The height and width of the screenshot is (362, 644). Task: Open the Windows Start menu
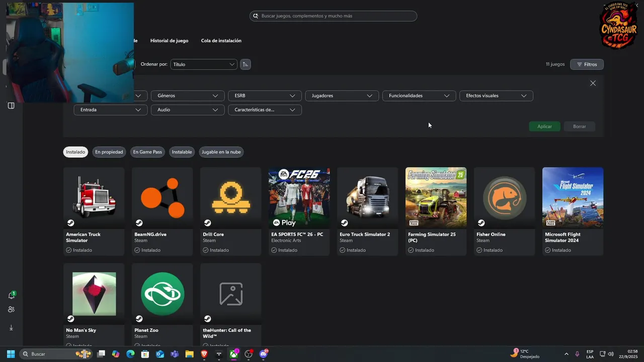[11, 354]
